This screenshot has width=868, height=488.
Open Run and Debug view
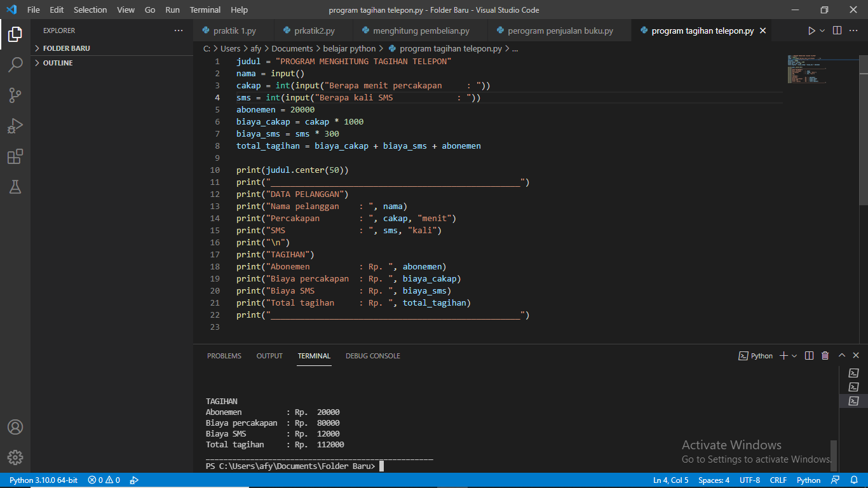15,126
